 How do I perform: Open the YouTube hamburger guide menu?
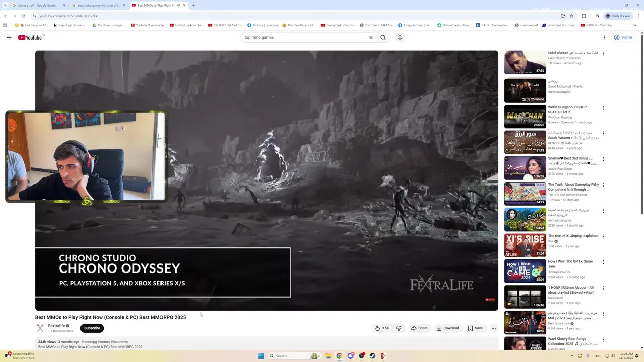point(9,37)
